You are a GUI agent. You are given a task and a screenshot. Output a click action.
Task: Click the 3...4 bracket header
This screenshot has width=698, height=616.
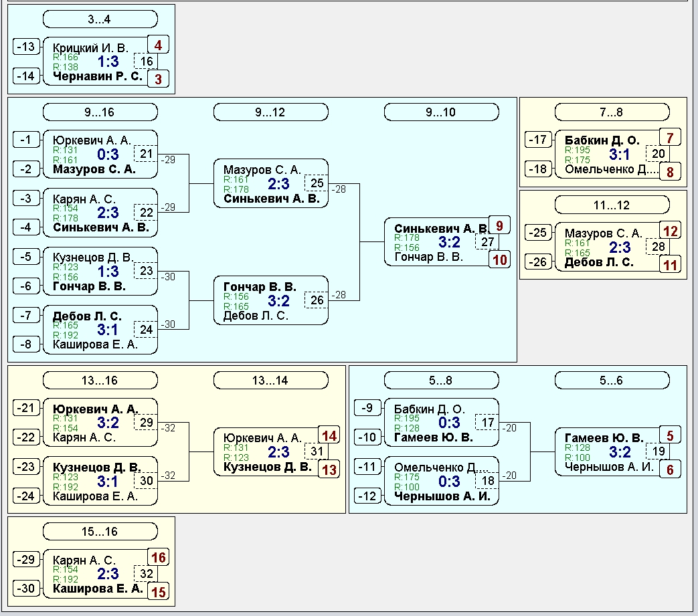100,19
